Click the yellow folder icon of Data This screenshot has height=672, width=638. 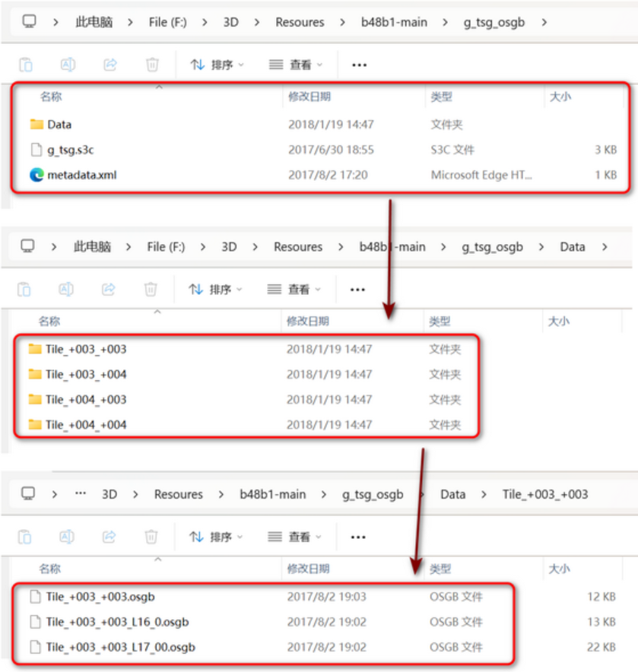37,124
